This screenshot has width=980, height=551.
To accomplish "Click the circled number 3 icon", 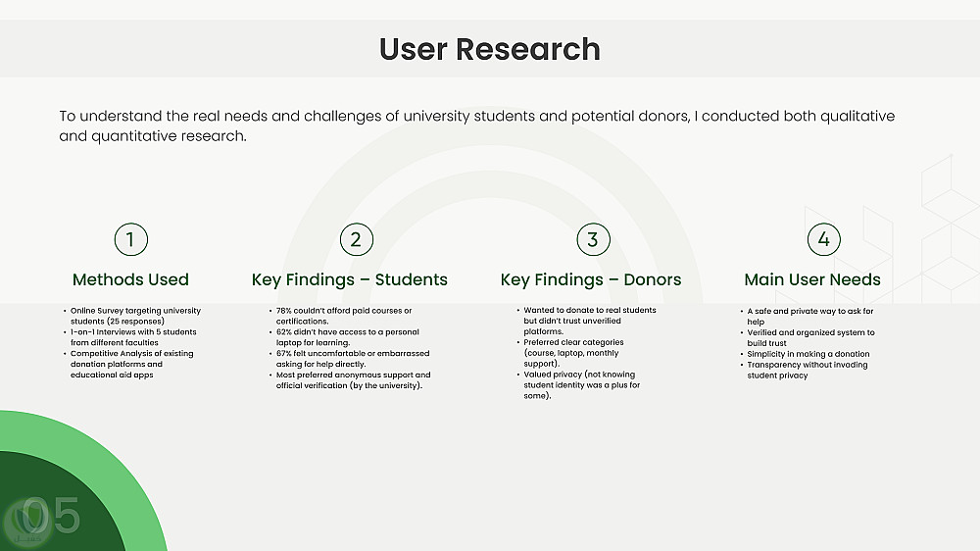I will point(592,239).
